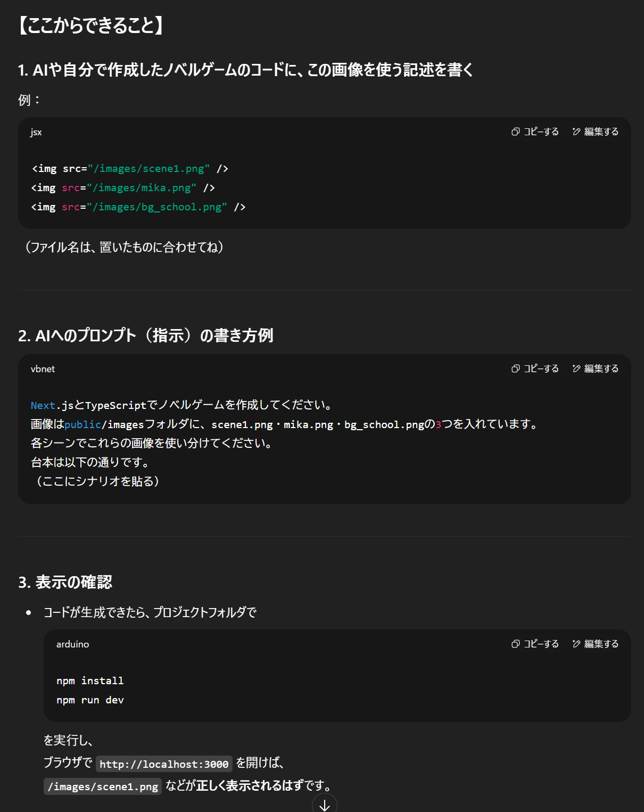644x812 pixels.
Task: Click the "vbnet" language label
Action: pos(43,369)
